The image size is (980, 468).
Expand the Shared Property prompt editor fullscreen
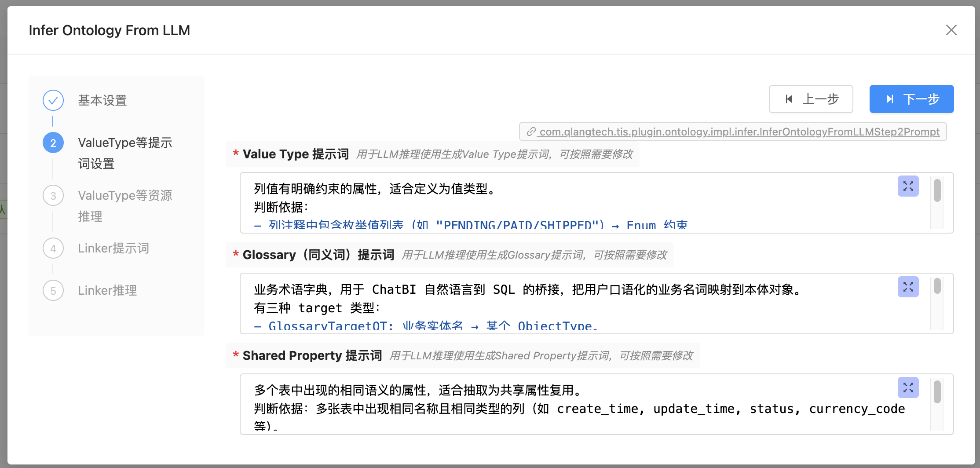coord(908,388)
